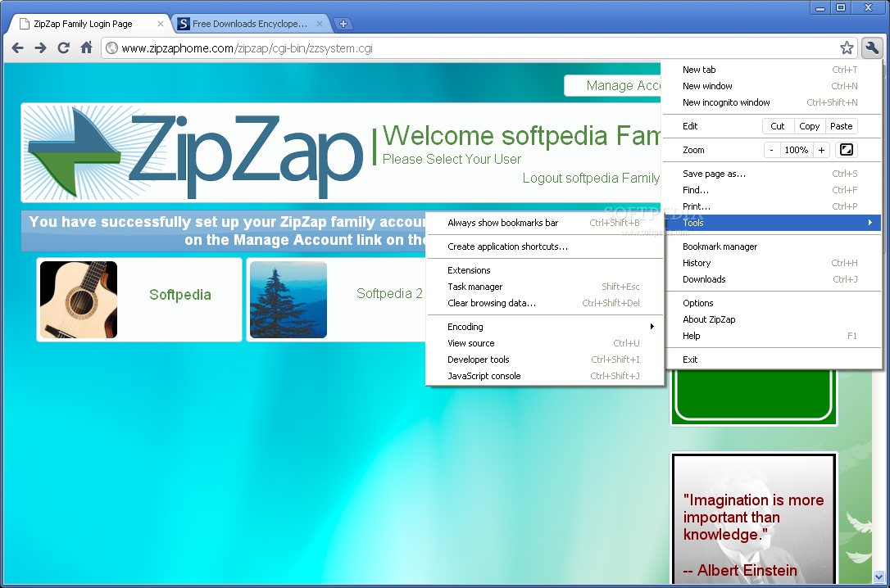Go to the Home page icon
The image size is (890, 588).
click(x=86, y=47)
